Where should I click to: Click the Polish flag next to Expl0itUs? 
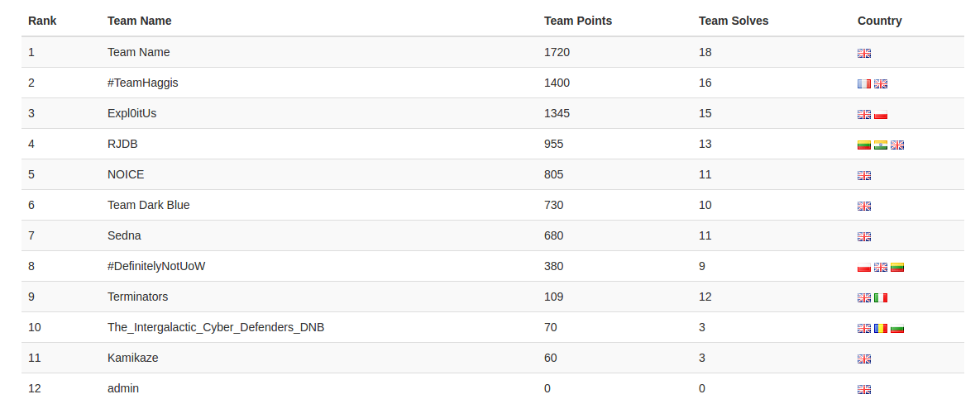tap(881, 114)
